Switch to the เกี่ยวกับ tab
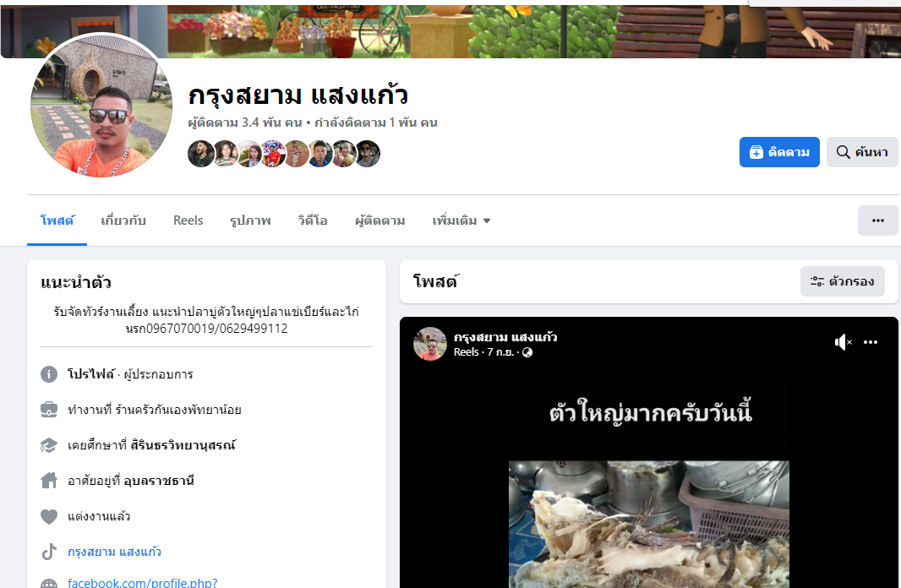Viewport: 901px width, 588px height. coord(123,220)
